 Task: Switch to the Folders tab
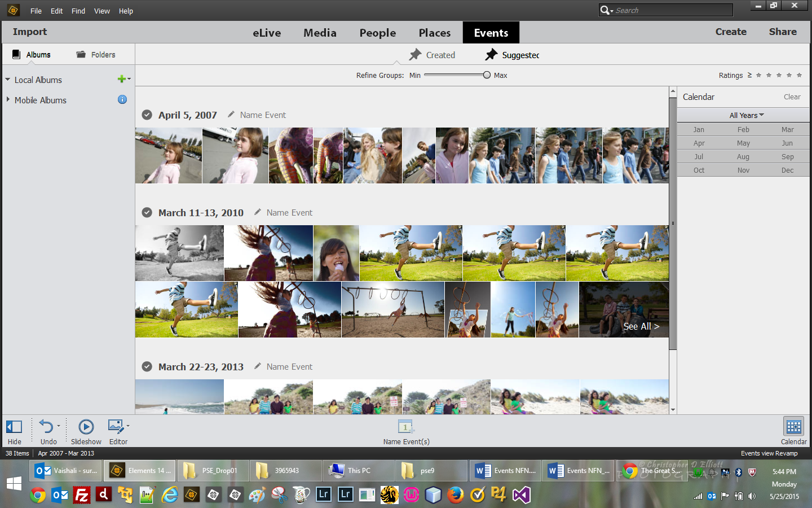(96, 54)
